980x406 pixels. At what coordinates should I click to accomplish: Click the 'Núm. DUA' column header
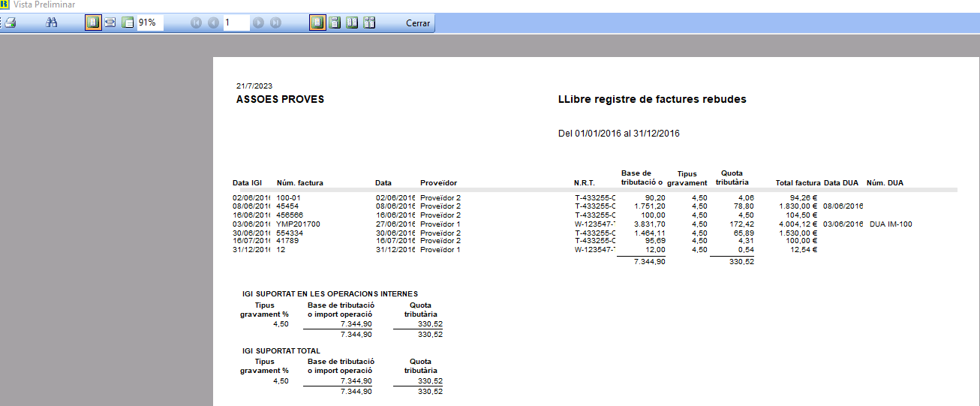(885, 183)
